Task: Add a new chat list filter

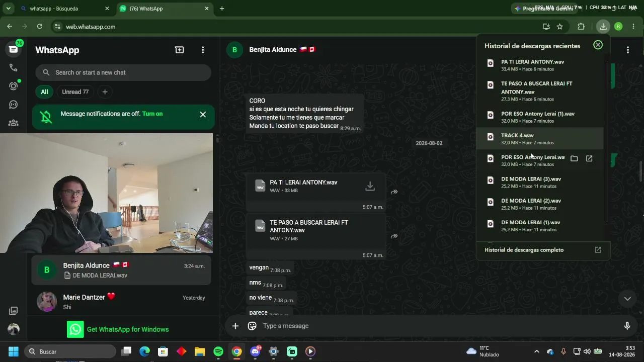Action: (105, 92)
